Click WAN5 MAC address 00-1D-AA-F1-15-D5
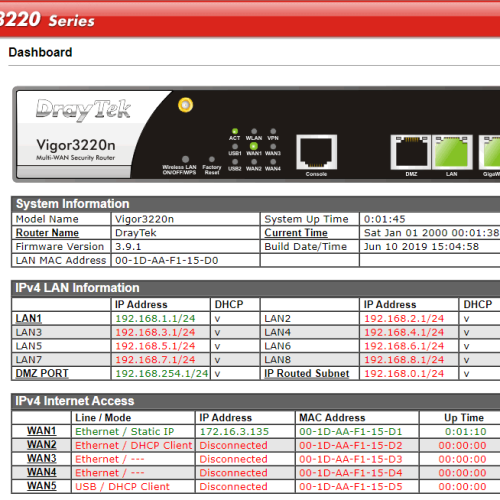 (351, 487)
